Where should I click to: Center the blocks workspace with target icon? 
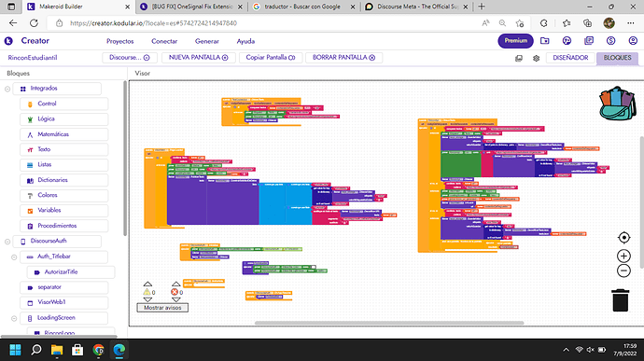pos(623,237)
